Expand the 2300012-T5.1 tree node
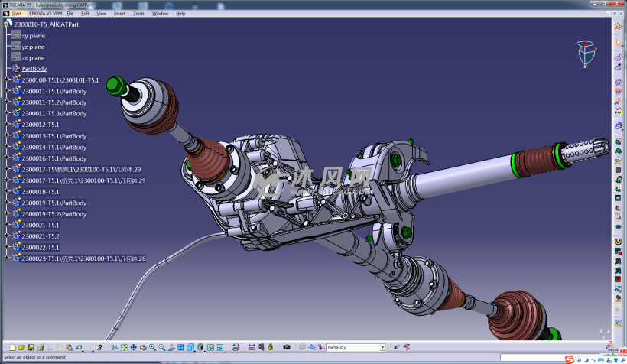627x364 pixels. (x=6, y=125)
